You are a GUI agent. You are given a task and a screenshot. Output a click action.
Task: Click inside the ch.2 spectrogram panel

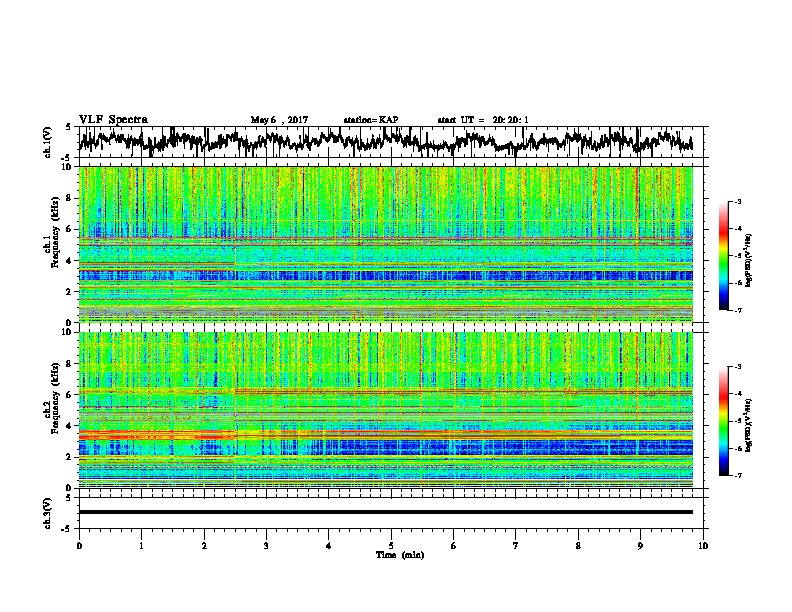point(386,410)
